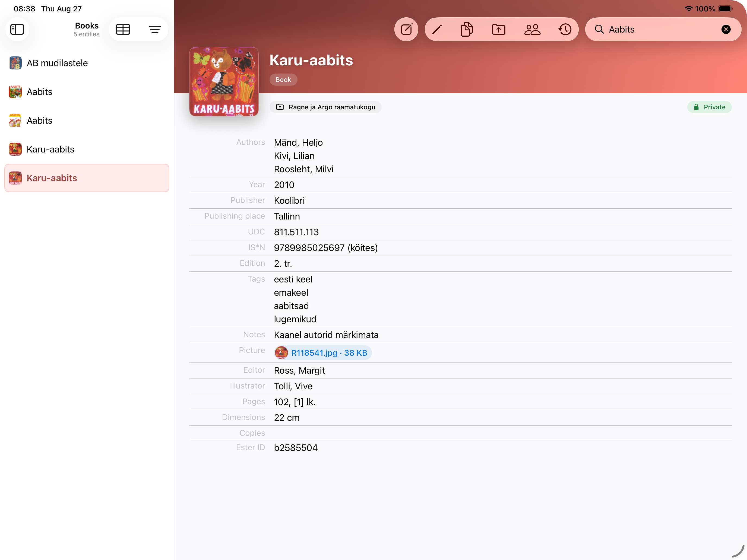The height and width of the screenshot is (560, 747).
Task: Open the sort and filter options icon
Action: (155, 29)
